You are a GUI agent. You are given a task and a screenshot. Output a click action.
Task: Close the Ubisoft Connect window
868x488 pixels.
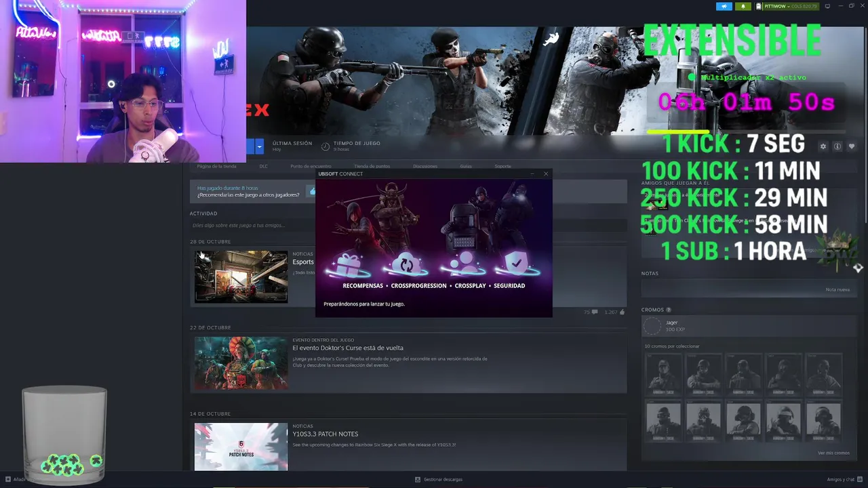point(546,174)
